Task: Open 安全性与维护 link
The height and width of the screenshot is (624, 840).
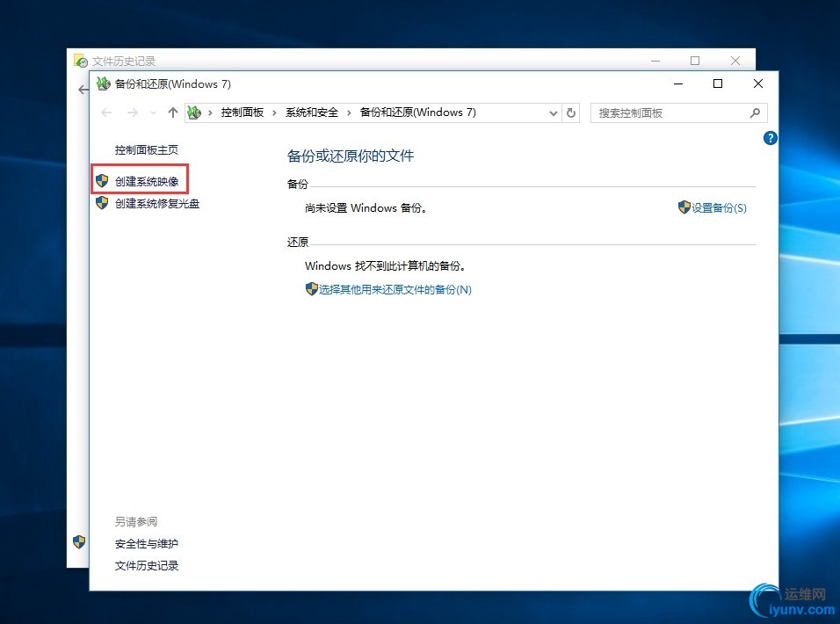Action: pos(146,544)
